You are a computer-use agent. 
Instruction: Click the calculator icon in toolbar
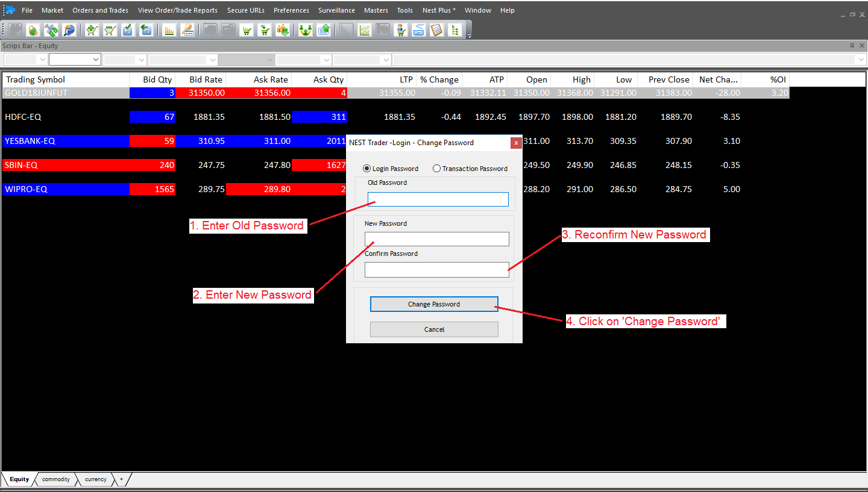click(436, 30)
